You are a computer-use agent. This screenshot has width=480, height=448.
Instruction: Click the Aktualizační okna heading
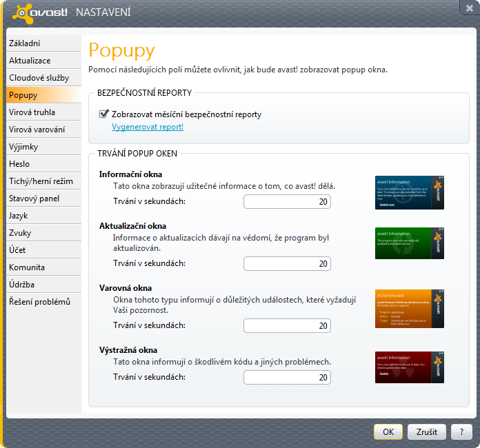coord(133,226)
